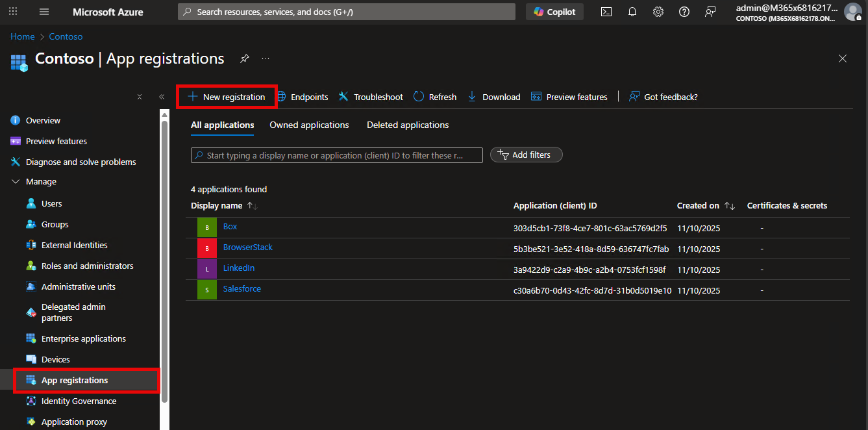This screenshot has width=868, height=430.
Task: Click the display name filter field
Action: (336, 155)
